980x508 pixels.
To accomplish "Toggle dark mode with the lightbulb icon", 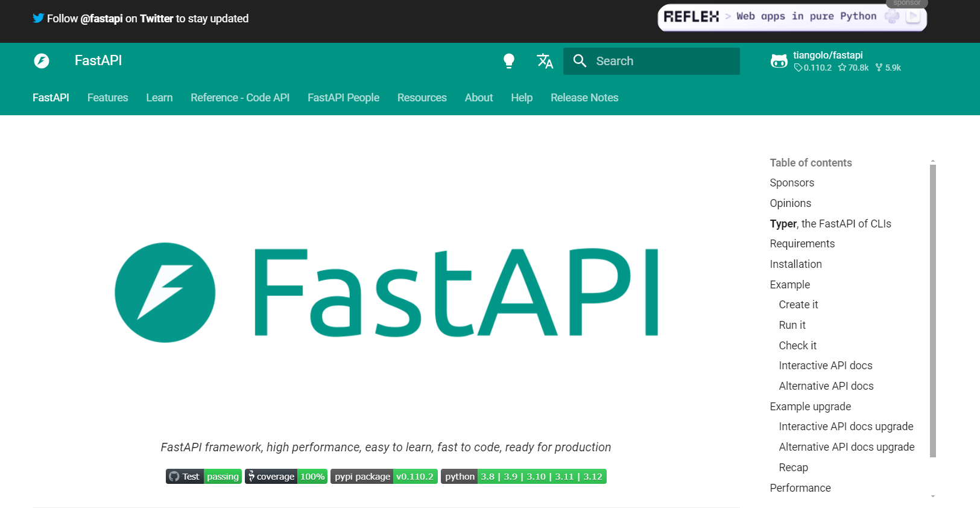I will 509,61.
